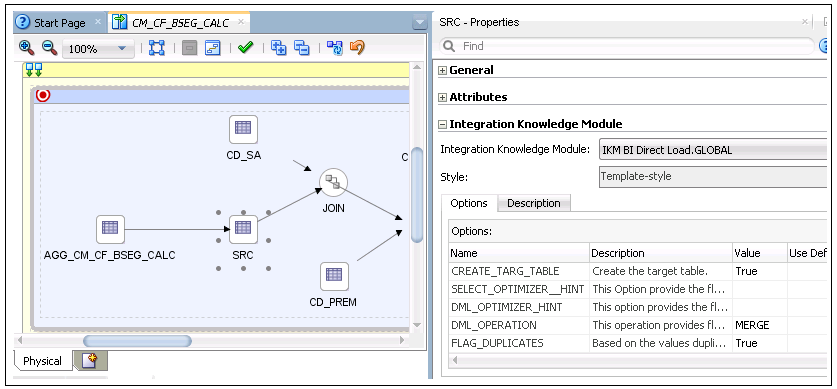Close the CM_CF_BSEG_CALC tab
Viewport: 837px width, 389px height.
[x=241, y=22]
